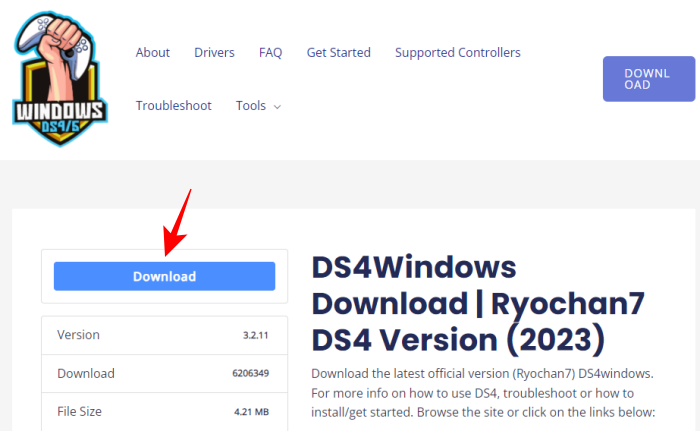
Task: Click version number 3.2.11
Action: (256, 335)
